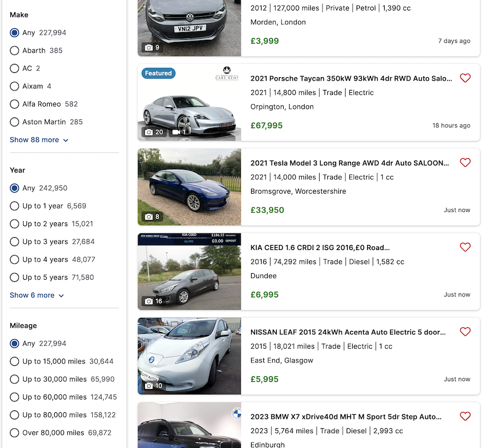This screenshot has height=448, width=483.
Task: Click Morden, London location text
Action: click(x=278, y=22)
